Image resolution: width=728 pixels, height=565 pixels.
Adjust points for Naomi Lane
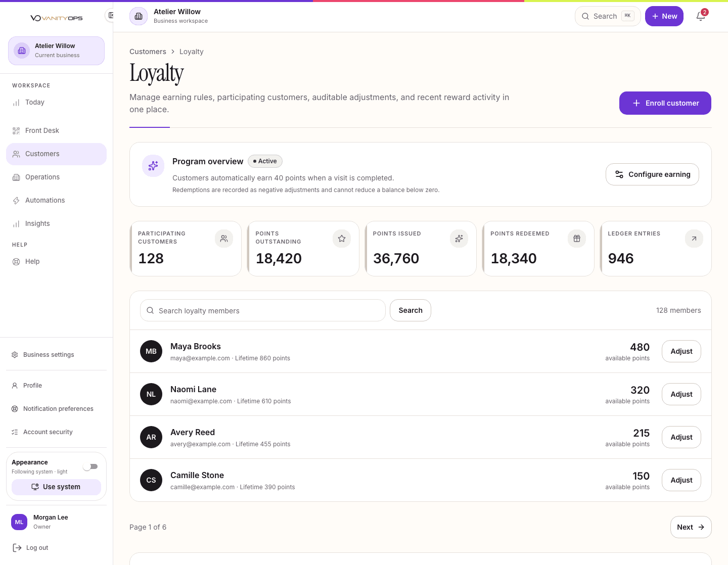coord(681,394)
